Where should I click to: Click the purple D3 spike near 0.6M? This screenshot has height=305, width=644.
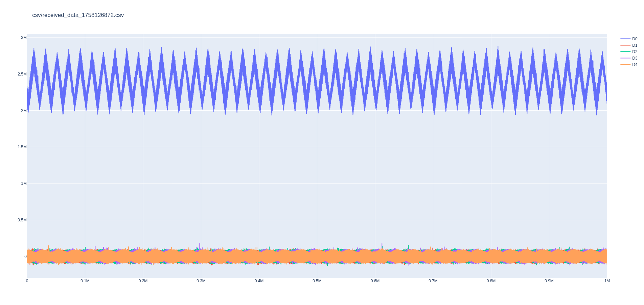pyautogui.click(x=382, y=245)
